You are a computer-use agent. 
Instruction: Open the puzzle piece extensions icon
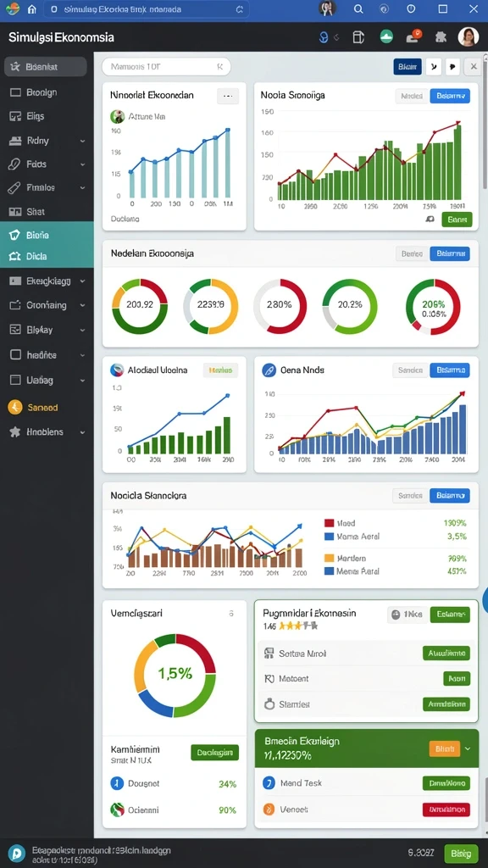coord(441,37)
